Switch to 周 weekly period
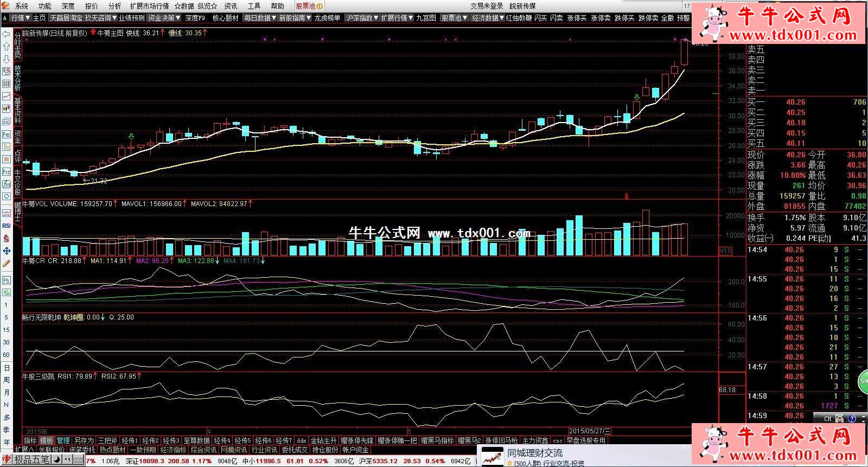Screen dimensions: 868x467 [x=7, y=380]
